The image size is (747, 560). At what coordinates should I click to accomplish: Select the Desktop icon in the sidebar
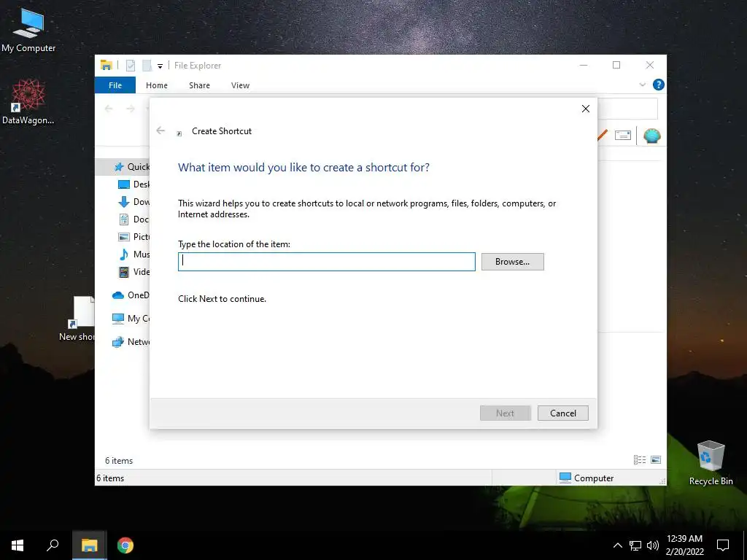click(124, 184)
